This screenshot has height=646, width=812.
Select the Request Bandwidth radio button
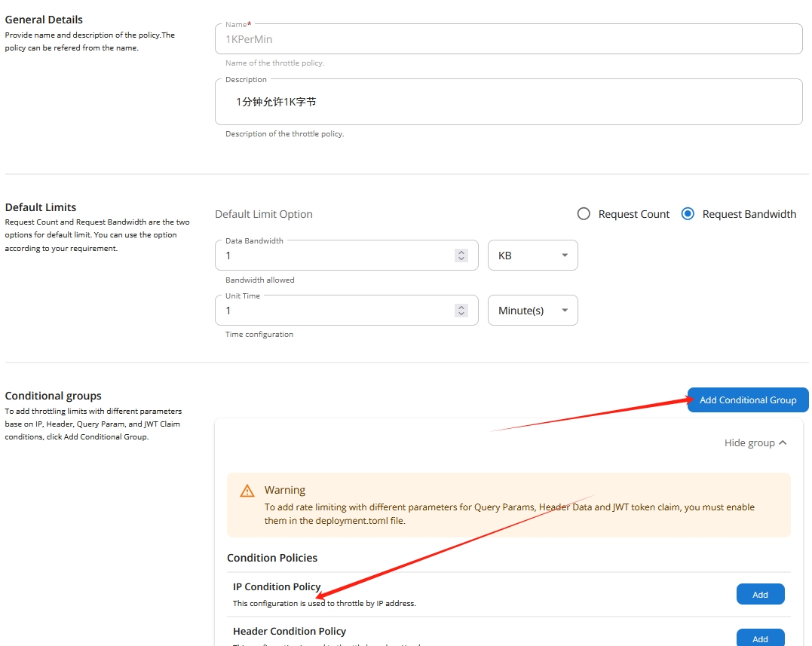pos(688,214)
